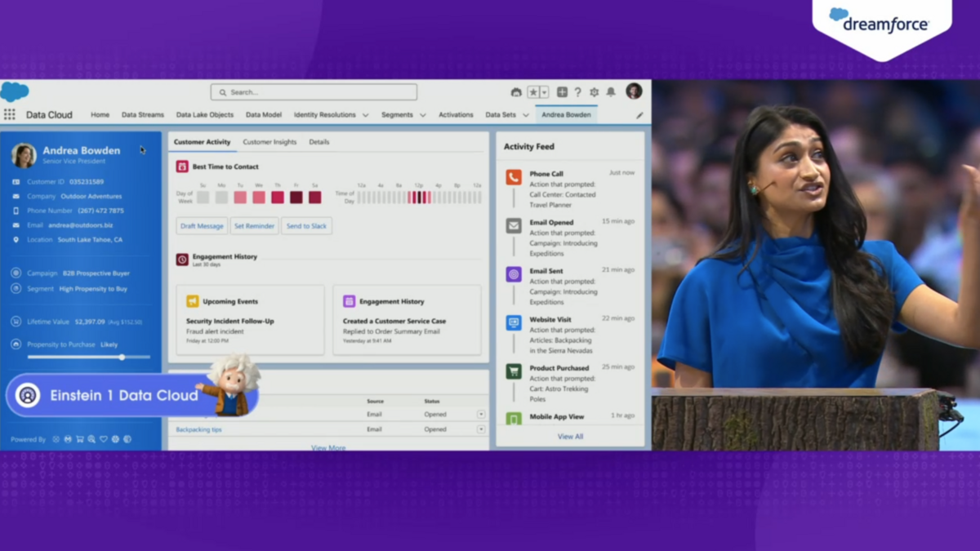
Task: Open row menu for Backpacking tips
Action: [481, 429]
